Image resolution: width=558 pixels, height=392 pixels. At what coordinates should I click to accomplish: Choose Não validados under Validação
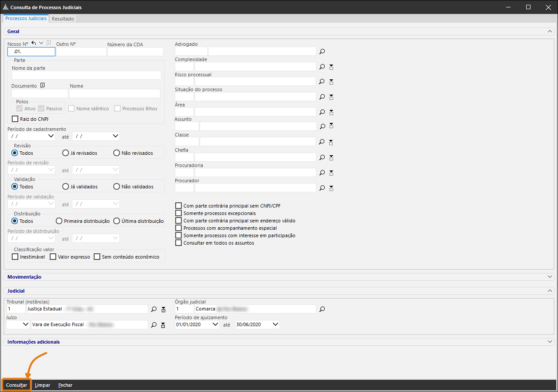point(116,187)
